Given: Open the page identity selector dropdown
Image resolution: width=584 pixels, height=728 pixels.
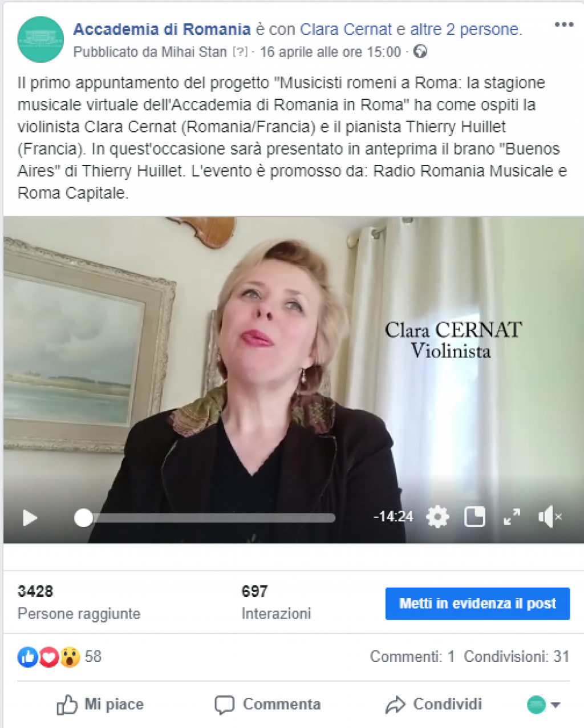Looking at the screenshot, I should (x=544, y=705).
